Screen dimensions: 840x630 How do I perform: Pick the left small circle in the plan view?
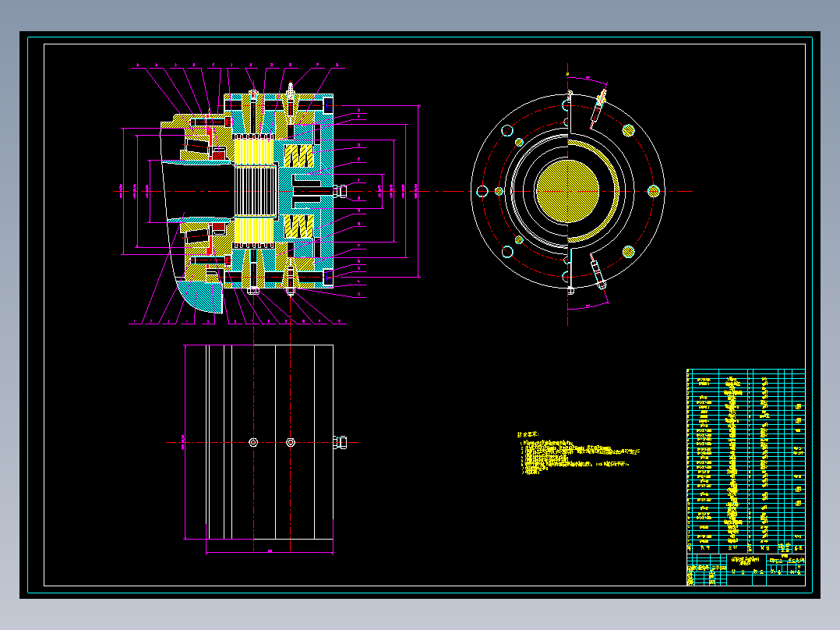(253, 442)
